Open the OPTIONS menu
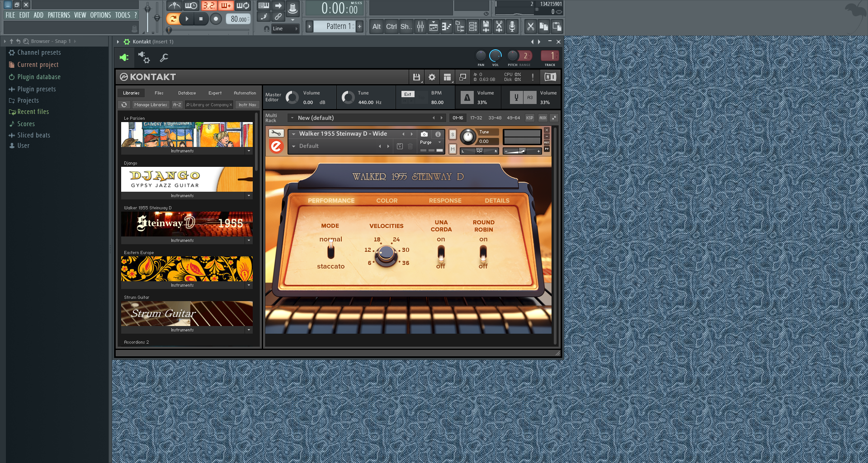 pyautogui.click(x=100, y=15)
